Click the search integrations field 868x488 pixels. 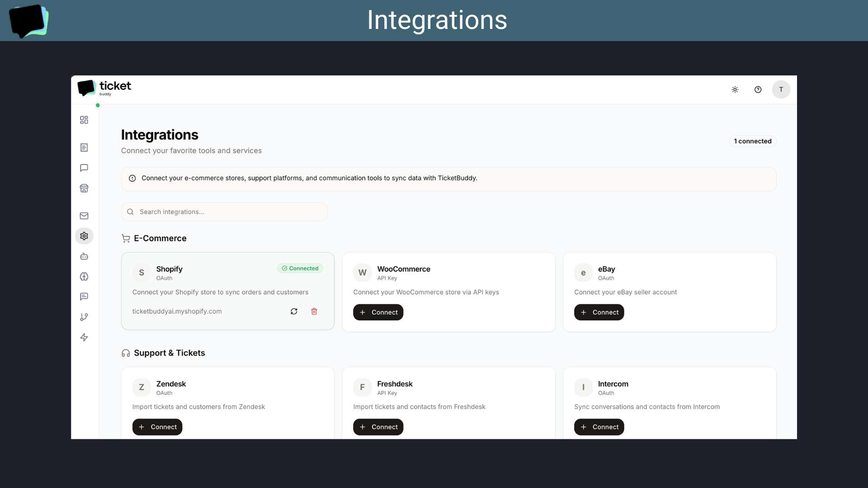pos(224,211)
